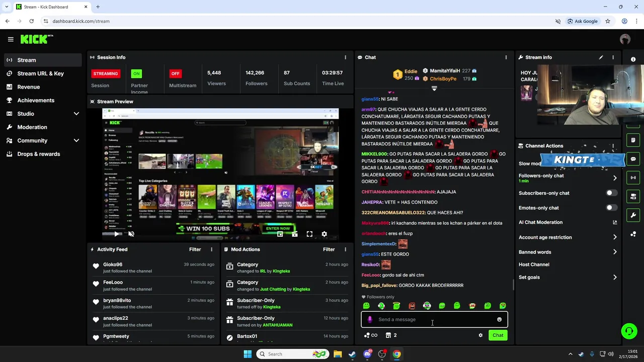Screen dimensions: 644x362
Task: Open chat settings gear icon
Action: (x=480, y=335)
